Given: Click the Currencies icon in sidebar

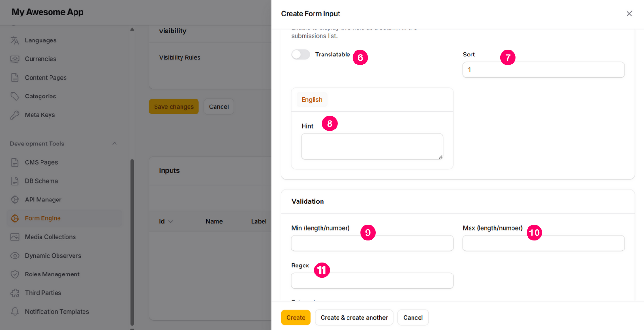Looking at the screenshot, I should click(15, 59).
